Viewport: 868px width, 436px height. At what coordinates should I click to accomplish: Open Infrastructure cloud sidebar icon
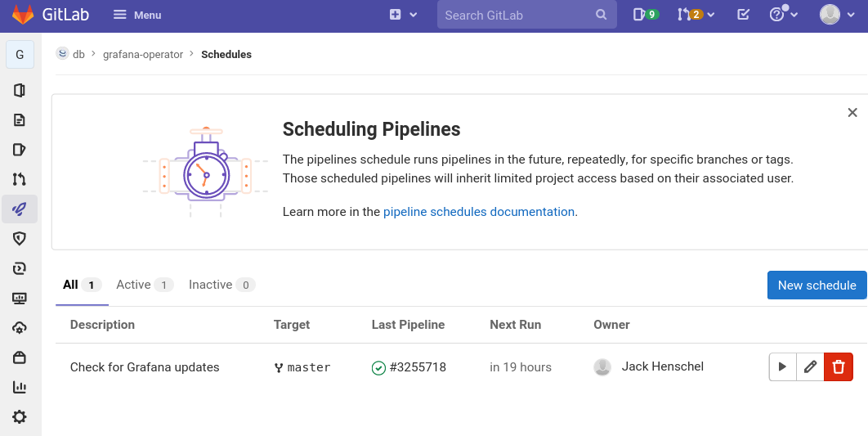[20, 328]
